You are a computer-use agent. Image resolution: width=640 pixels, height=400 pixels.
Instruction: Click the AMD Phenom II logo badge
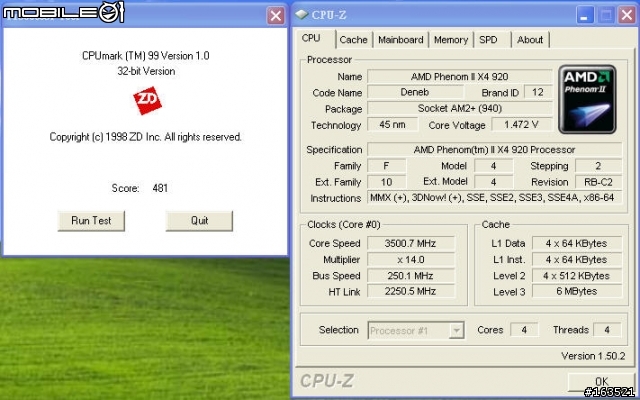587,99
